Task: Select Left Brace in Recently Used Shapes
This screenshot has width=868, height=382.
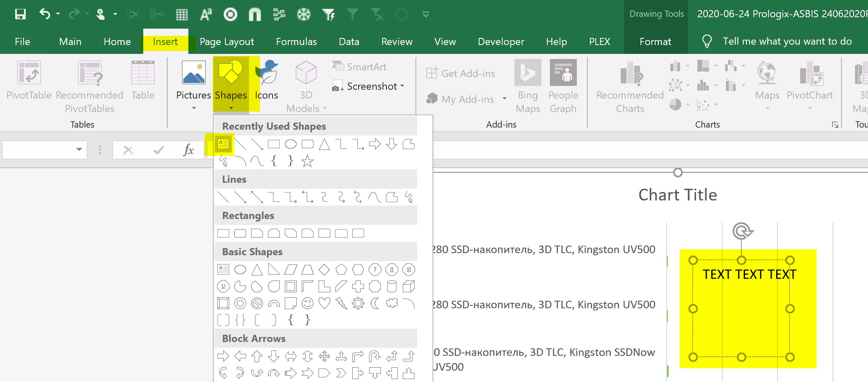Action: tap(274, 161)
